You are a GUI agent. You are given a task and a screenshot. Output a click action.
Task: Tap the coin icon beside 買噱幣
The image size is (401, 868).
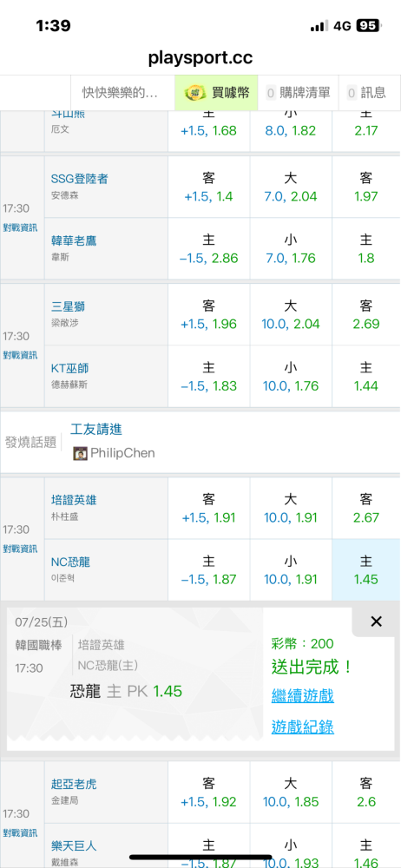point(194,93)
